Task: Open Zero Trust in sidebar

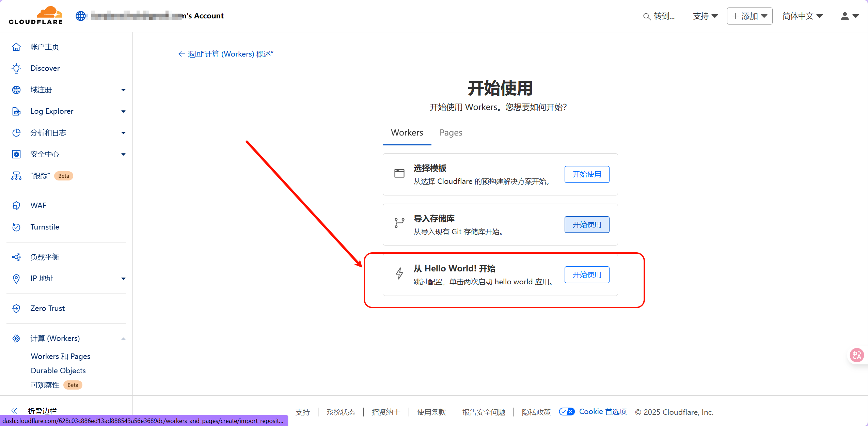Action: click(x=48, y=309)
